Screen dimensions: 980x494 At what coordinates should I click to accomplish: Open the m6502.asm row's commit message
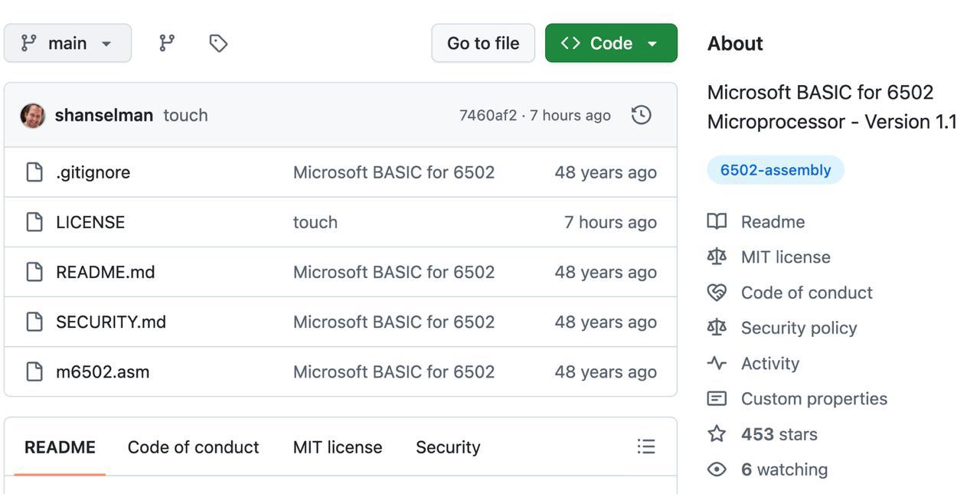coord(394,371)
